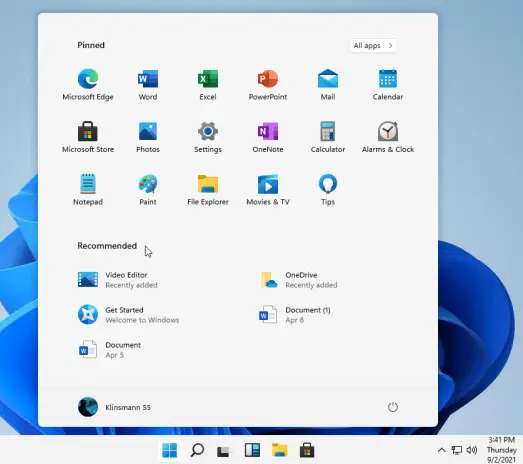
Task: Open Alarms & Clock
Action: (388, 137)
